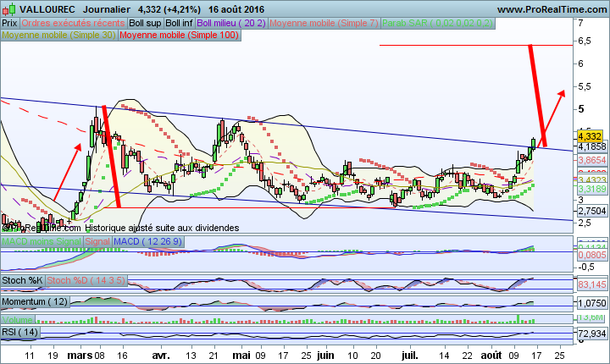Open the Boll milieu (20 2) settings
610x364 pixels.
pos(231,23)
